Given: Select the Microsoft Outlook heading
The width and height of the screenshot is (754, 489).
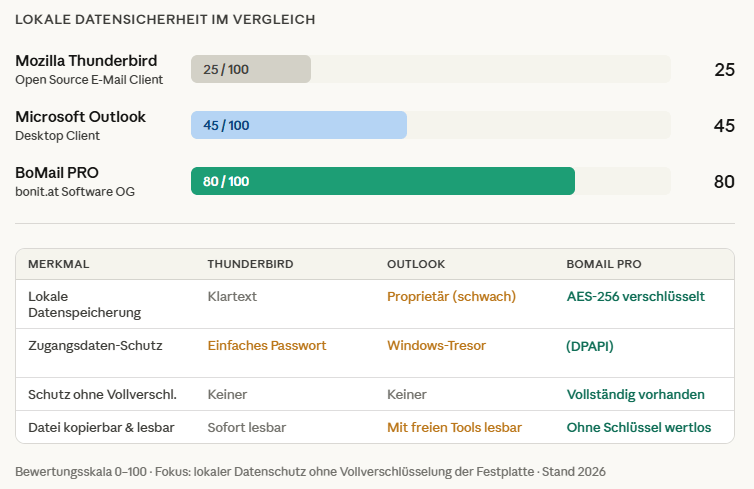Looking at the screenshot, I should click(x=80, y=117).
